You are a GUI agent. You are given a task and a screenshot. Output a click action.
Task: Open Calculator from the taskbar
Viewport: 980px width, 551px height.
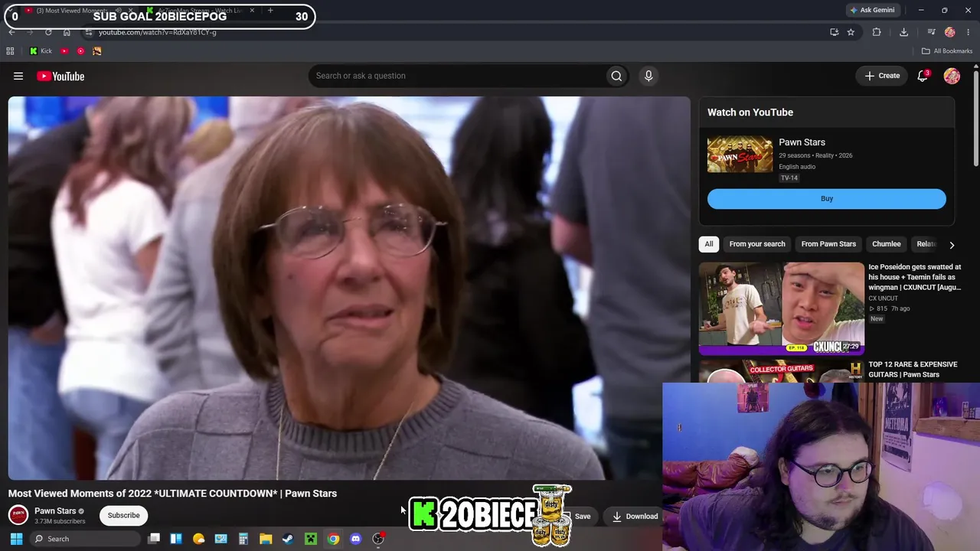(243, 539)
